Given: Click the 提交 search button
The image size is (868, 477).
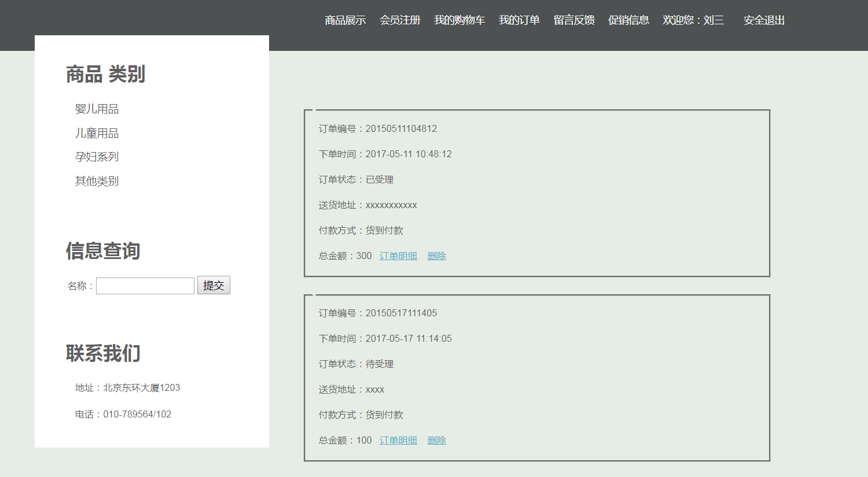Looking at the screenshot, I should [x=214, y=285].
